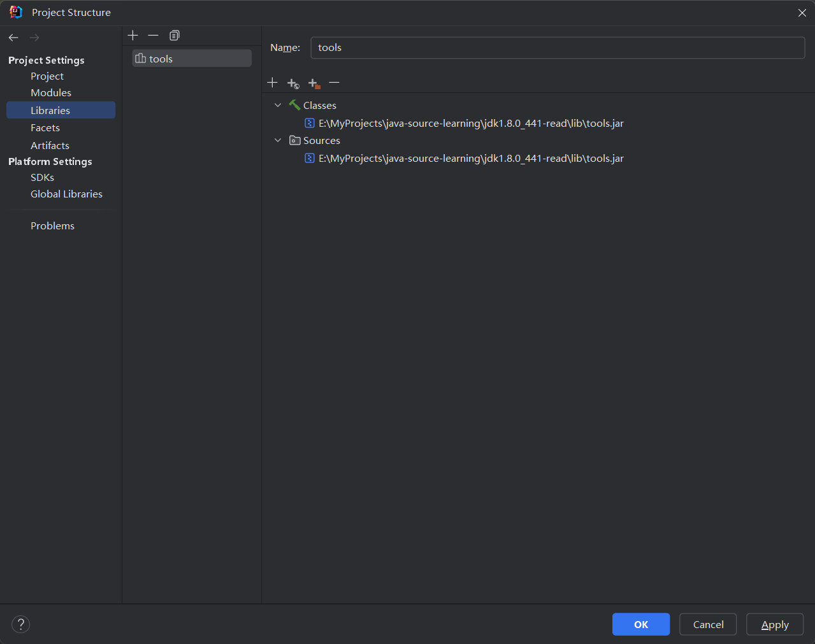
Task: Collapse the Sources tree node
Action: click(x=278, y=140)
